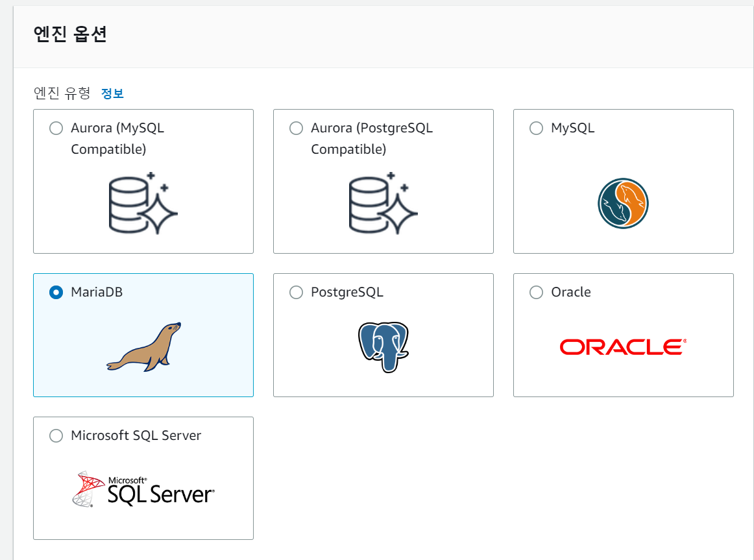
Task: Select the Aurora (MySQL Compatible) radio button
Action: point(56,128)
